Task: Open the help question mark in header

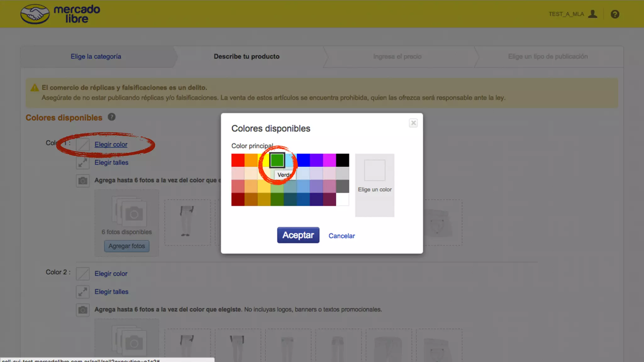Action: (x=615, y=14)
